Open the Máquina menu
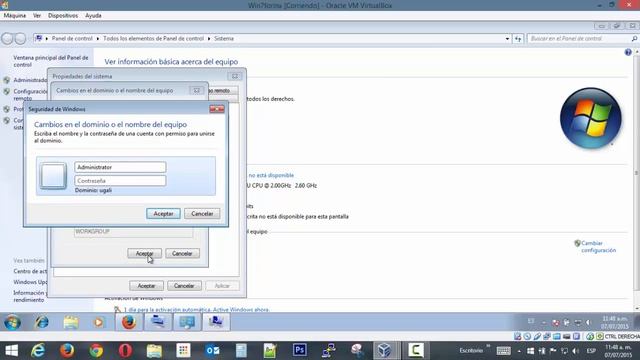The width and height of the screenshot is (640, 360). click(x=15, y=16)
